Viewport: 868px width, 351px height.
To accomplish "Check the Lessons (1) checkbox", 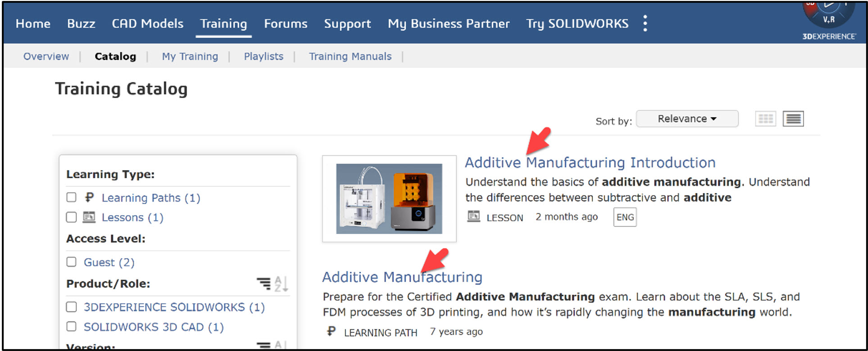I will pos(71,217).
